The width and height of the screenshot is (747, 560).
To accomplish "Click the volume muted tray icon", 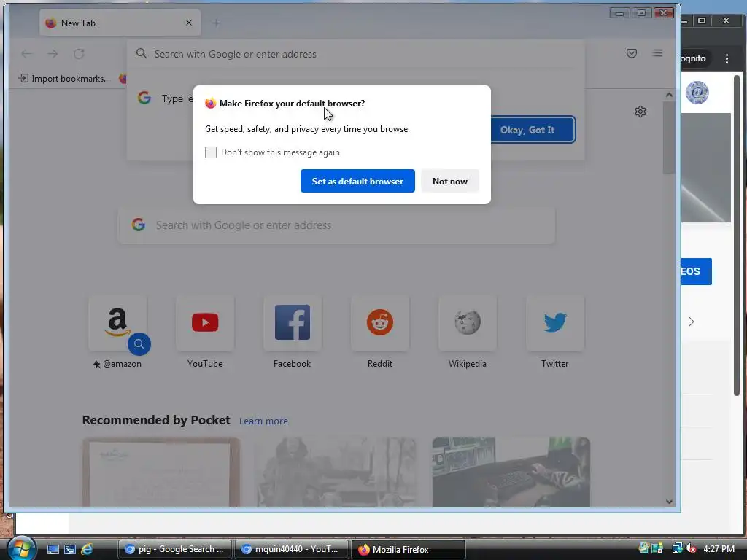I will coord(691,548).
